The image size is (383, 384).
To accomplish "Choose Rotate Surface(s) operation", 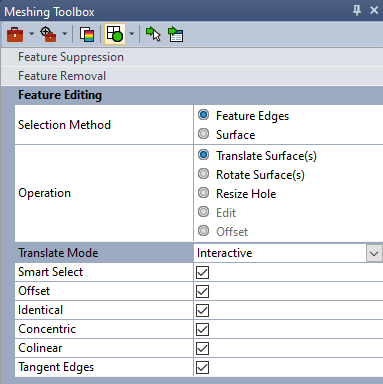I will point(203,174).
